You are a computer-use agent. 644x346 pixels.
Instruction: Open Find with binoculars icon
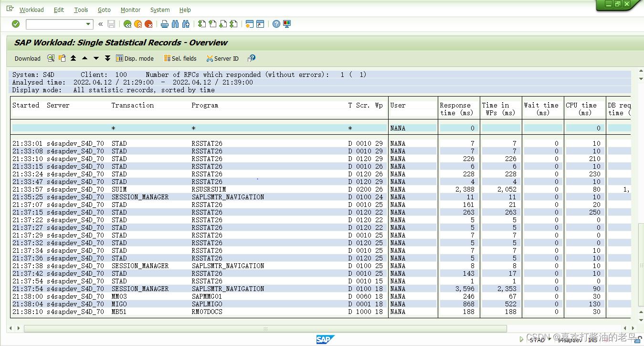point(175,24)
